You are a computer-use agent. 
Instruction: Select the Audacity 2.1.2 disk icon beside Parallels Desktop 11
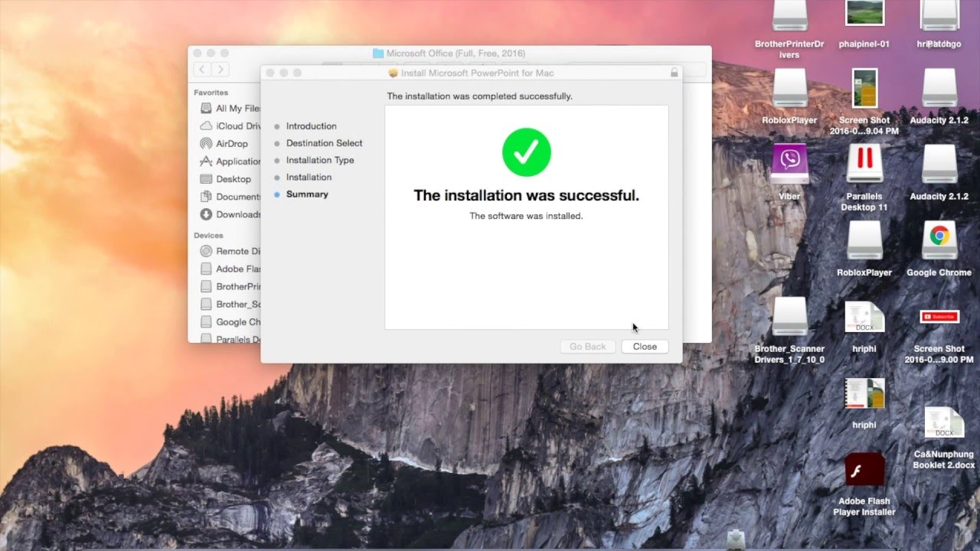pyautogui.click(x=939, y=165)
